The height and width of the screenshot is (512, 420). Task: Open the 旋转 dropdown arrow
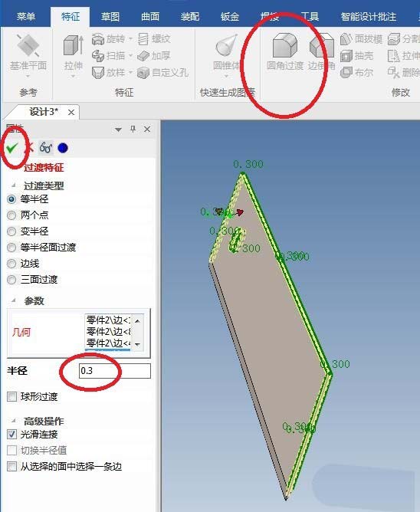coord(130,39)
